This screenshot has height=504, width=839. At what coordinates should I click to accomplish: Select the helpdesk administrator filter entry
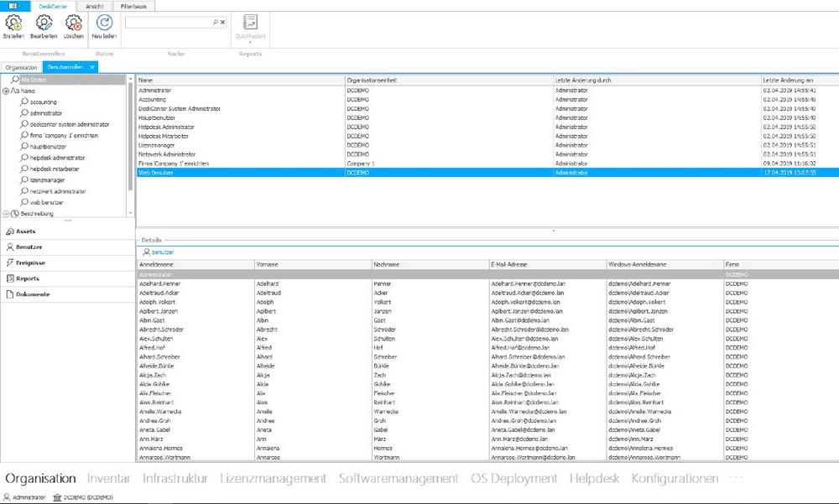(x=57, y=158)
